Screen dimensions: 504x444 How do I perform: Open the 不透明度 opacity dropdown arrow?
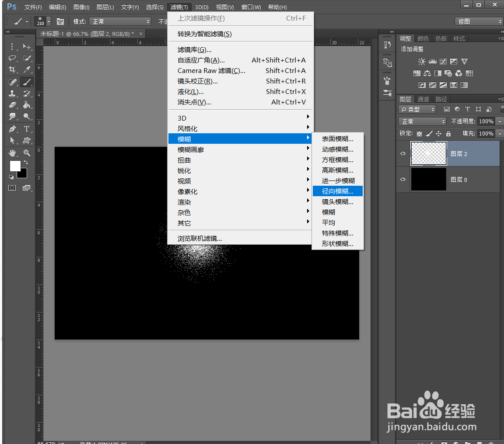(x=500, y=121)
